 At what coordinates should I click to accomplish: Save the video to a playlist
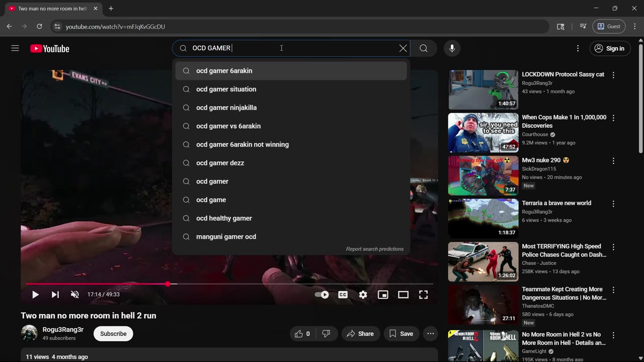tap(401, 334)
